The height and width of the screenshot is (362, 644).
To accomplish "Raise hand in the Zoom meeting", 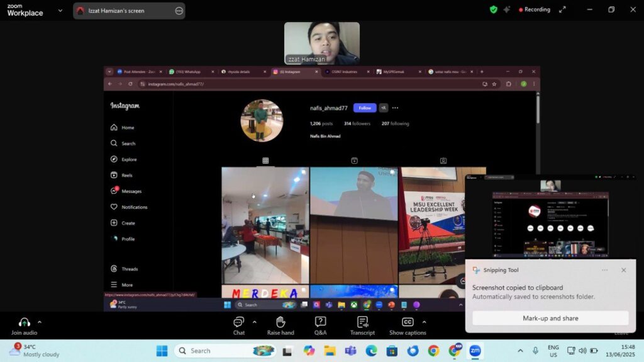I will point(280,327).
